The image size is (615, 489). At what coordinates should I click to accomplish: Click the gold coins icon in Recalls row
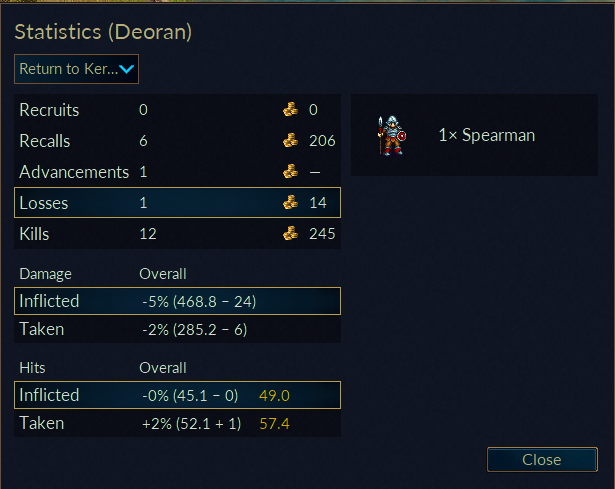290,140
